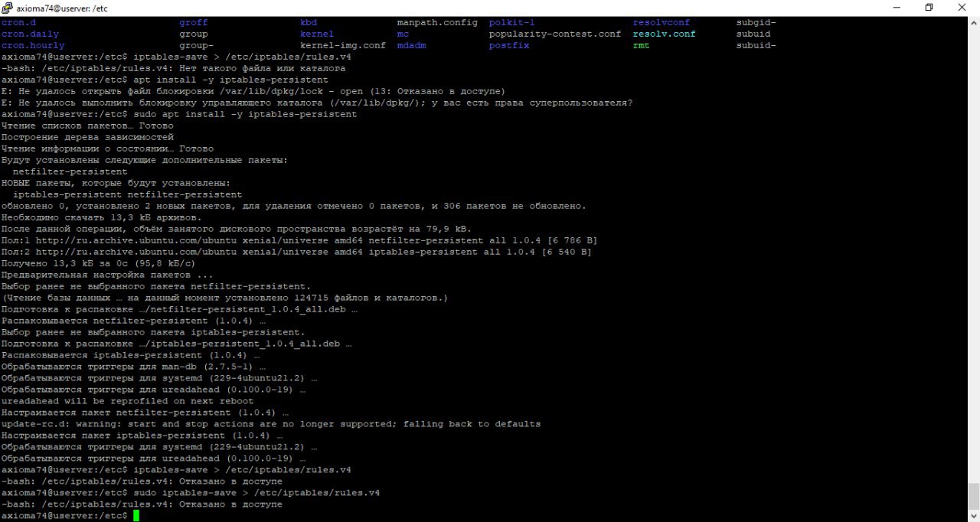Restore down the terminal window
Image resolution: width=980 pixels, height=522 pixels.
click(x=929, y=7)
